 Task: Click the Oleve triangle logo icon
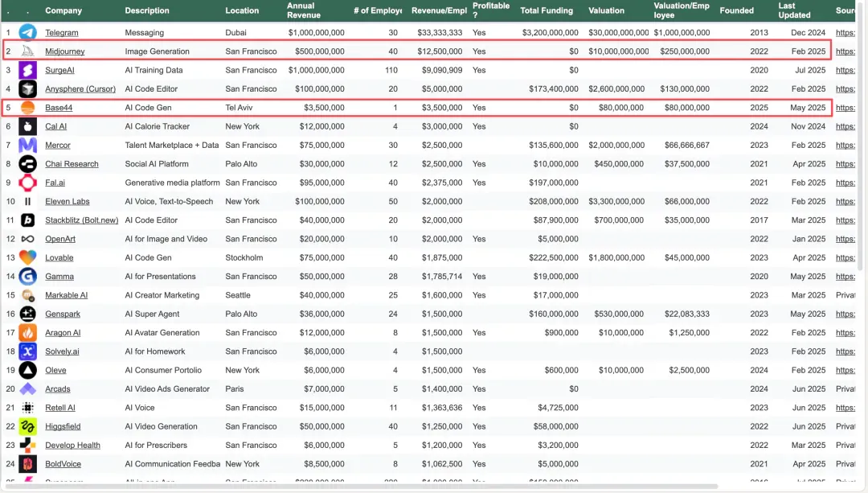pos(27,370)
